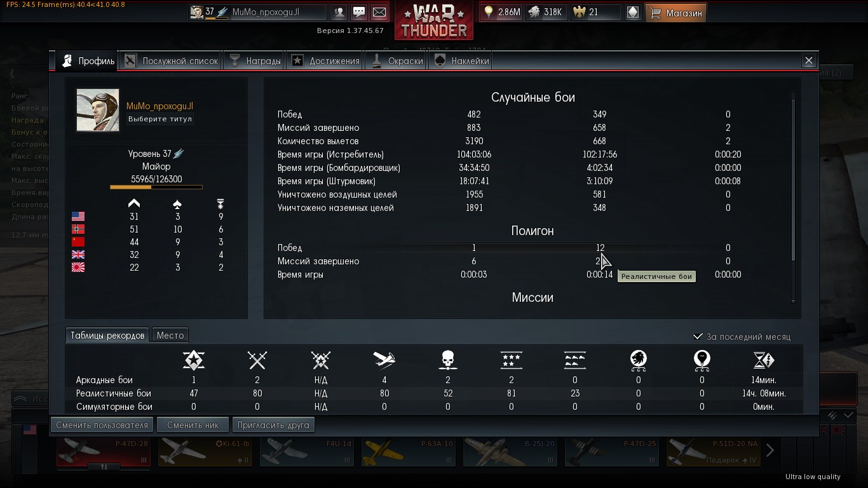
Task: Select the 'Место' tab
Action: coord(170,335)
